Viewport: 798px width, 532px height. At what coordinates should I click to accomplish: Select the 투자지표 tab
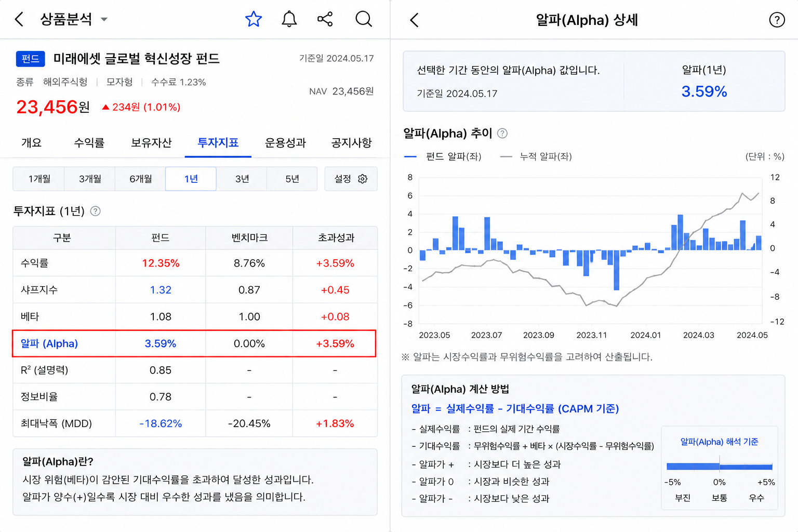point(218,142)
